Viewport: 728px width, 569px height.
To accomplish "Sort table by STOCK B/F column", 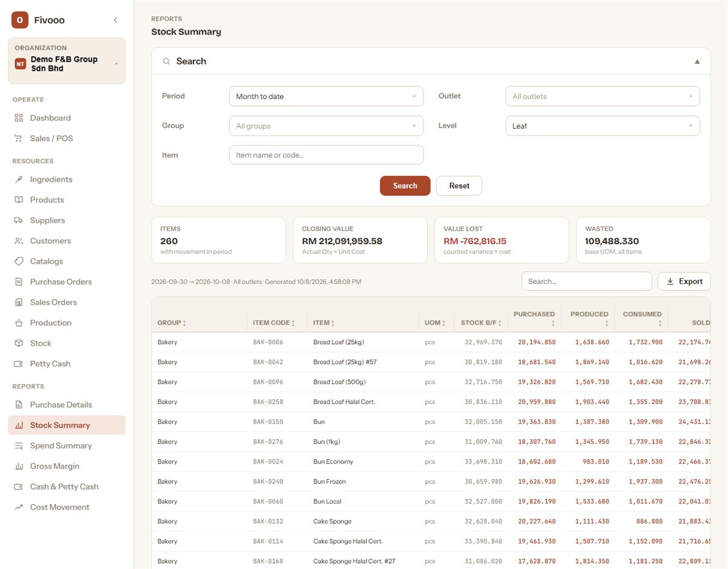I will (481, 323).
